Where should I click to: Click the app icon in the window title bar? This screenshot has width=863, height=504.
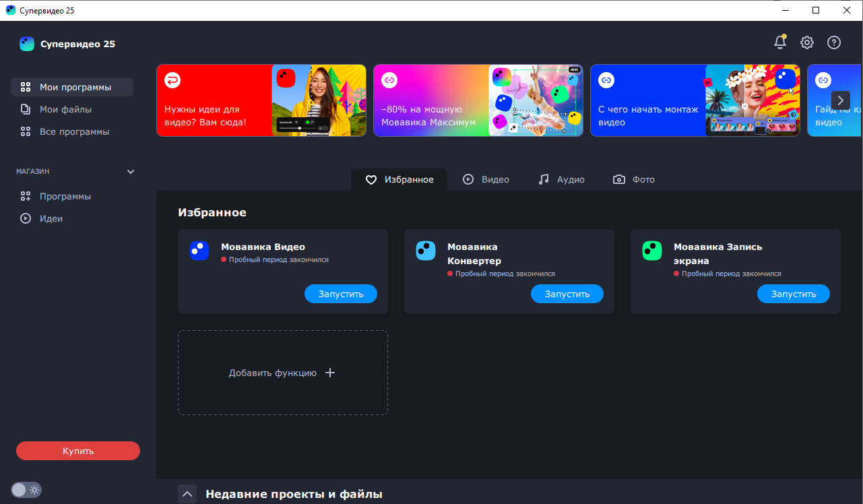(11, 10)
